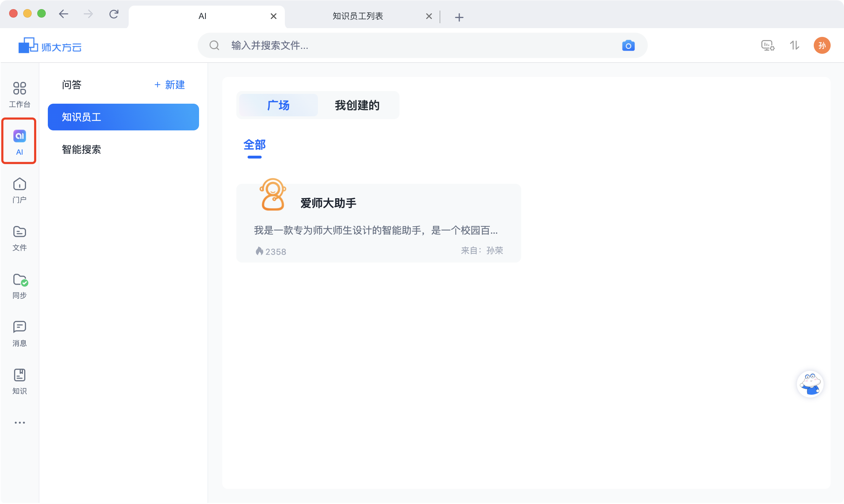Select 智能搜索 in the left panel
The height and width of the screenshot is (504, 844).
click(82, 149)
